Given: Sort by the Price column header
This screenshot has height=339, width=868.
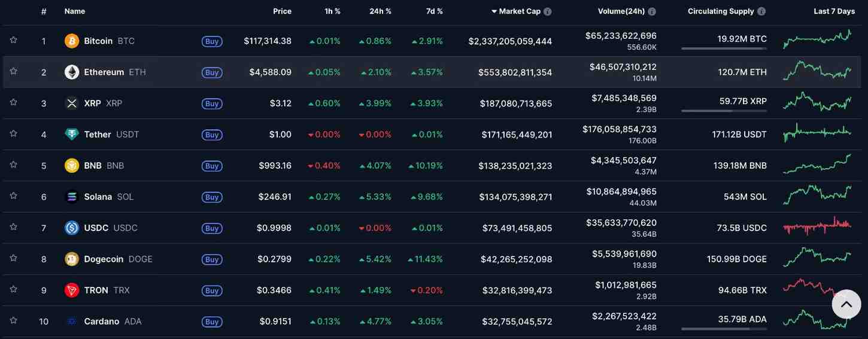Looking at the screenshot, I should coord(282,11).
